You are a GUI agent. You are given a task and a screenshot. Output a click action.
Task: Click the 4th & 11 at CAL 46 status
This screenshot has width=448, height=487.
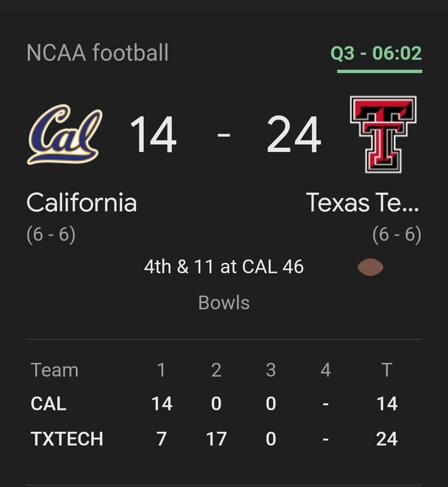pyautogui.click(x=224, y=267)
